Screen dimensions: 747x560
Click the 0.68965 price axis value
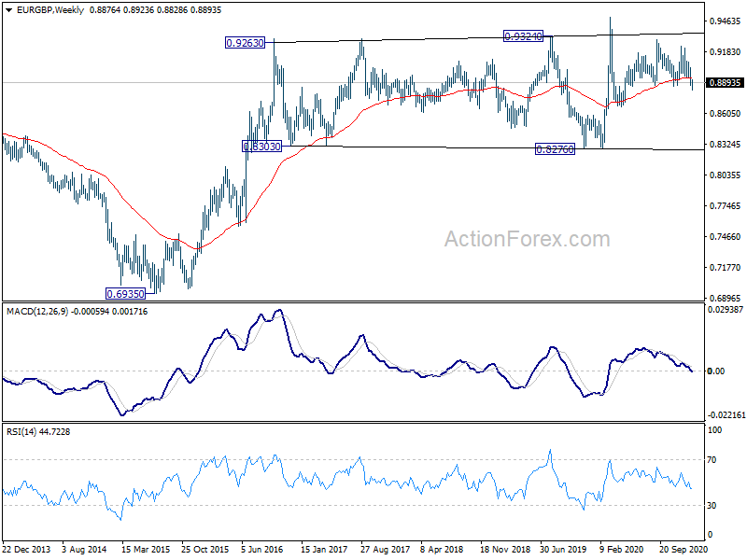726,299
